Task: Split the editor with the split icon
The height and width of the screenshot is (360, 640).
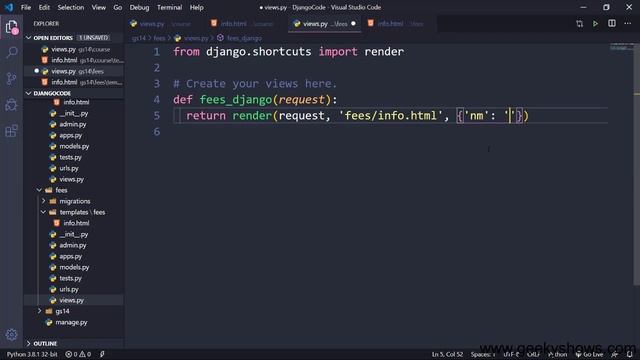Action: (611, 24)
